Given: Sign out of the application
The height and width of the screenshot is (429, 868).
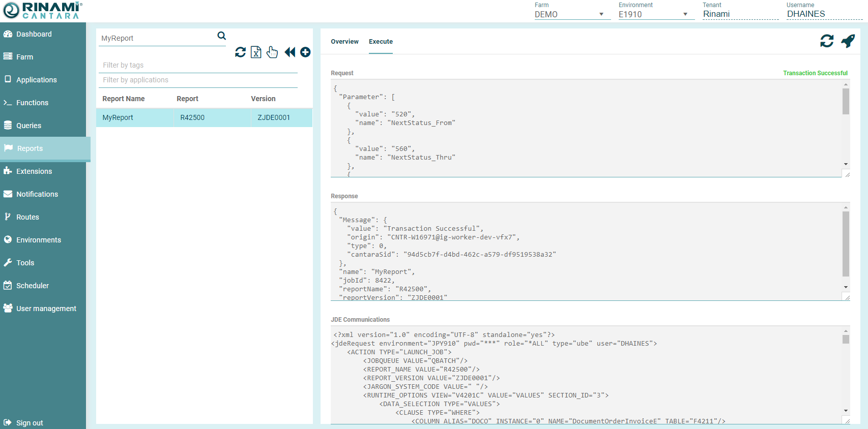Looking at the screenshot, I should (30, 423).
